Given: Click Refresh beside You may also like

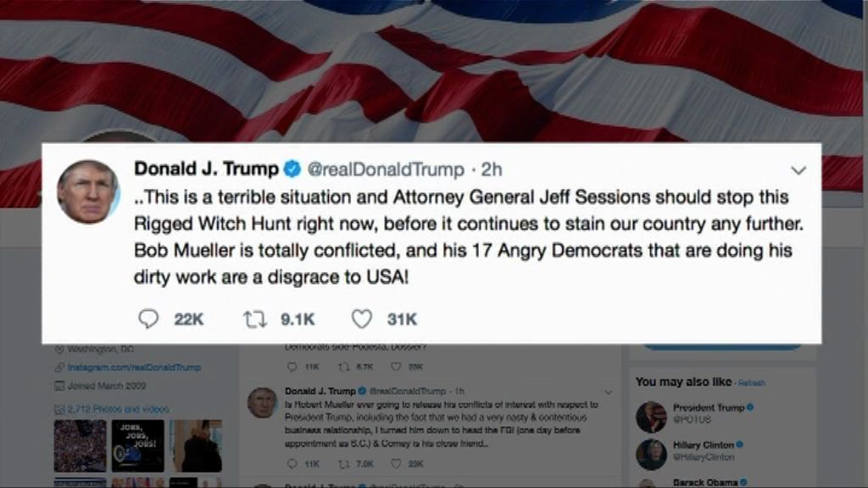Looking at the screenshot, I should click(751, 383).
